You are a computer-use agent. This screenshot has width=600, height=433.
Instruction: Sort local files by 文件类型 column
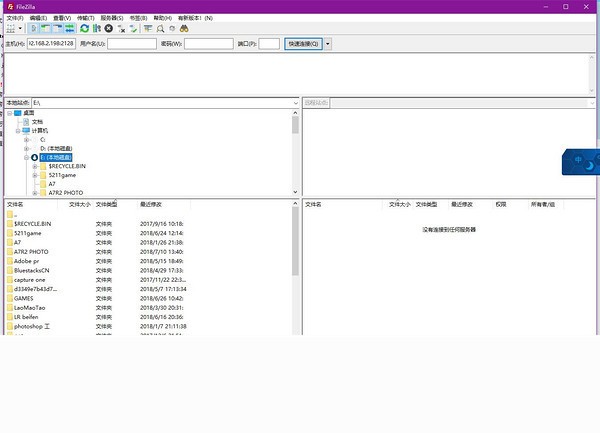pos(106,205)
